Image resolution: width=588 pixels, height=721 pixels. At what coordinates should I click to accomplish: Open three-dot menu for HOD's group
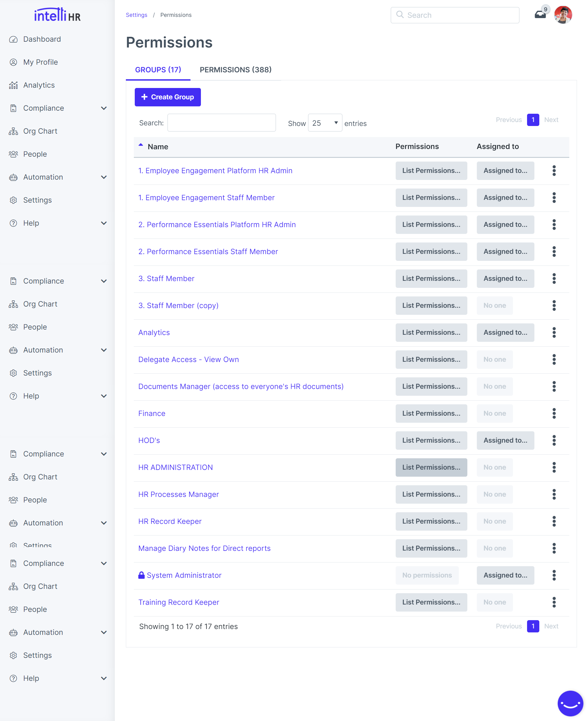coord(554,440)
